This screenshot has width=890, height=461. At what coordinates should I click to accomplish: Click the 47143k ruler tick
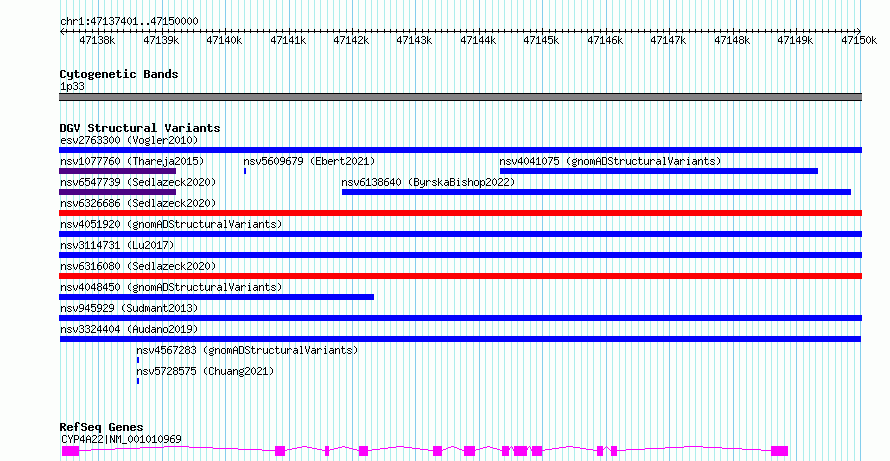click(414, 40)
